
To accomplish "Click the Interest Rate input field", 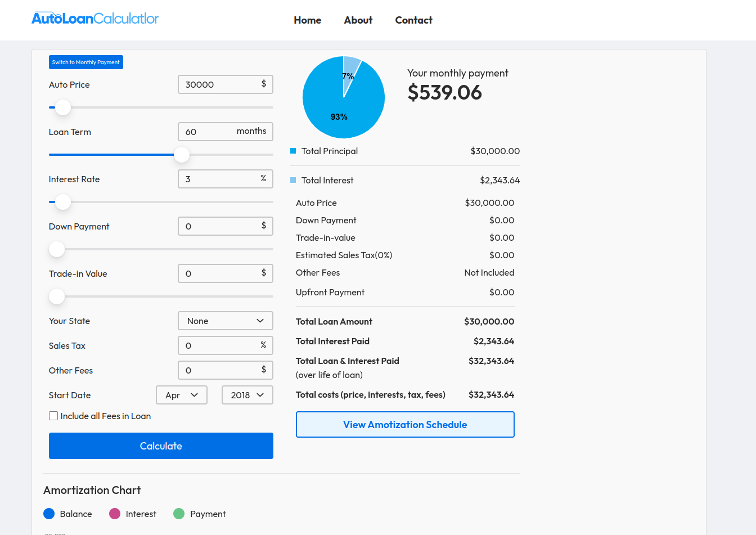I will 226,179.
